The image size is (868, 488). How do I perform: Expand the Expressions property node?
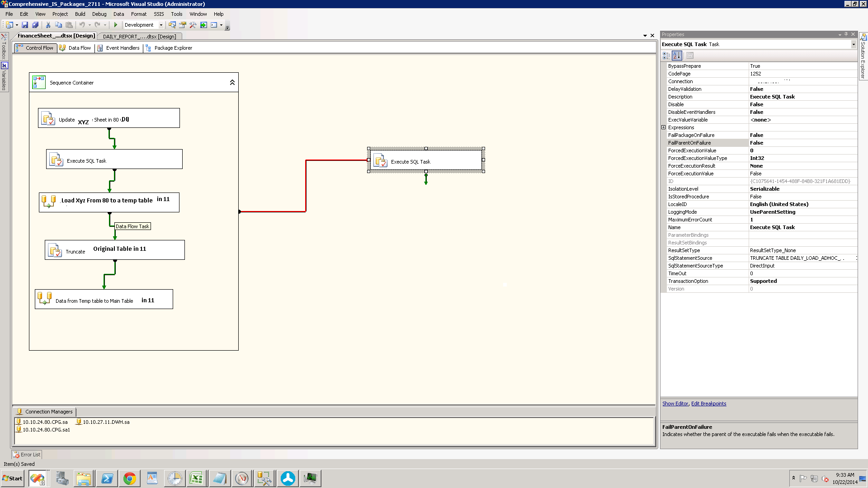(x=664, y=127)
